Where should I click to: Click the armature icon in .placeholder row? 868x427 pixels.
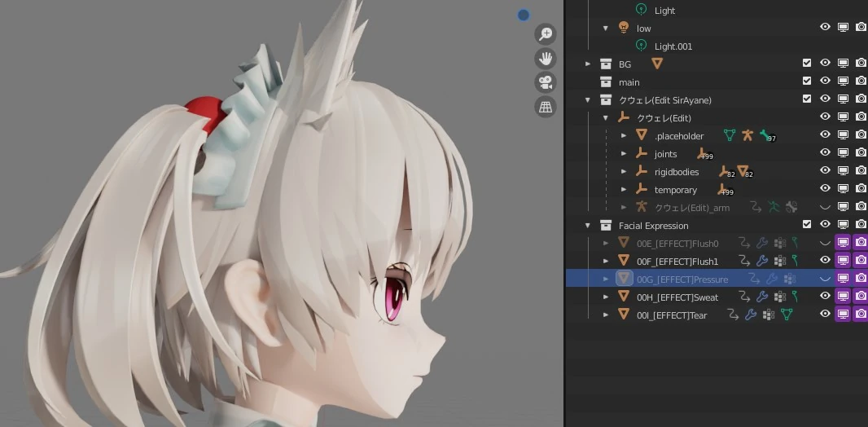[747, 135]
